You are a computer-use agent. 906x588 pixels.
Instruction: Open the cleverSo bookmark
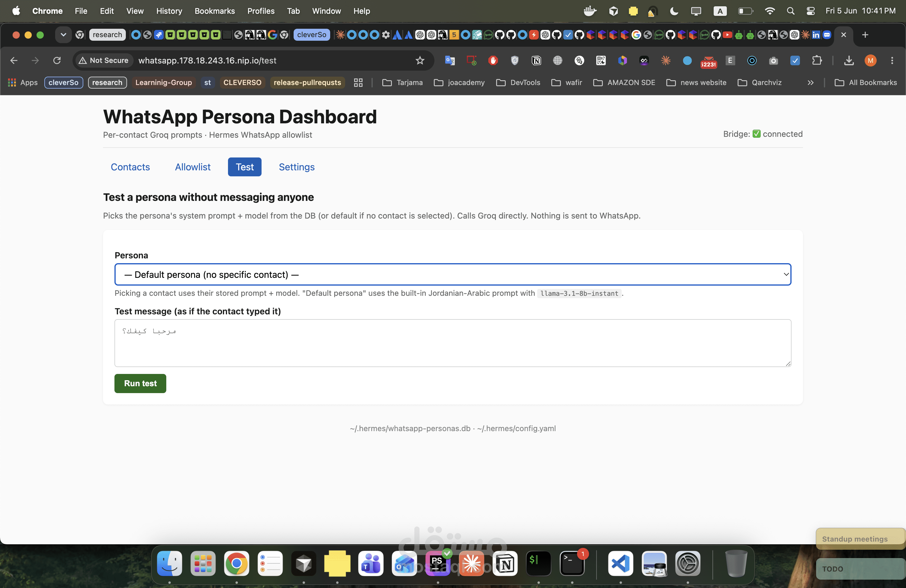click(64, 83)
